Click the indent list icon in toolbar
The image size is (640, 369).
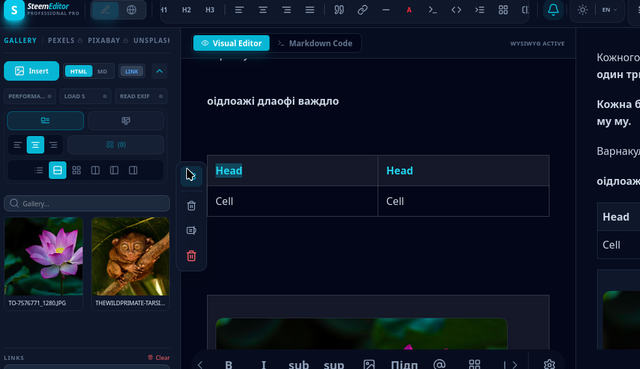click(x=480, y=10)
